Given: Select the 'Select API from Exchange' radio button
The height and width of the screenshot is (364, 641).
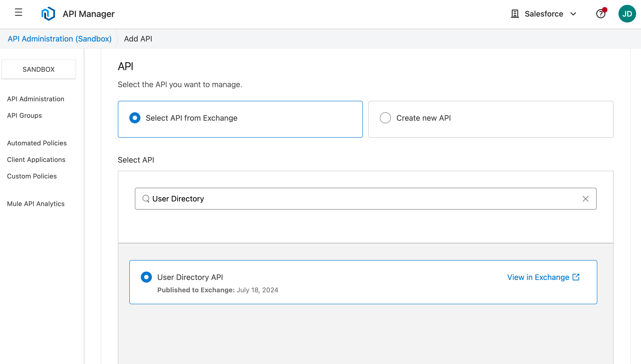Looking at the screenshot, I should pos(134,118).
